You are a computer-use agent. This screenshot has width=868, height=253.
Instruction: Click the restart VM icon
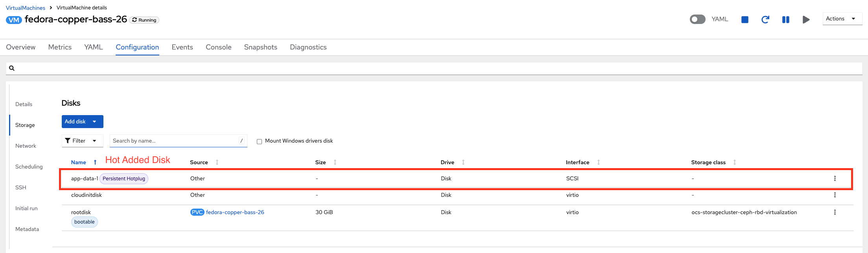[x=765, y=20]
